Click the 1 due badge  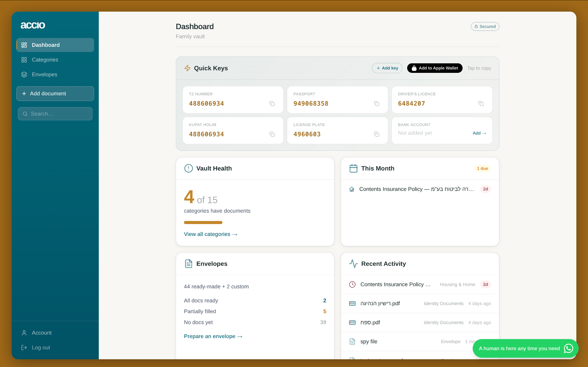[x=482, y=168]
